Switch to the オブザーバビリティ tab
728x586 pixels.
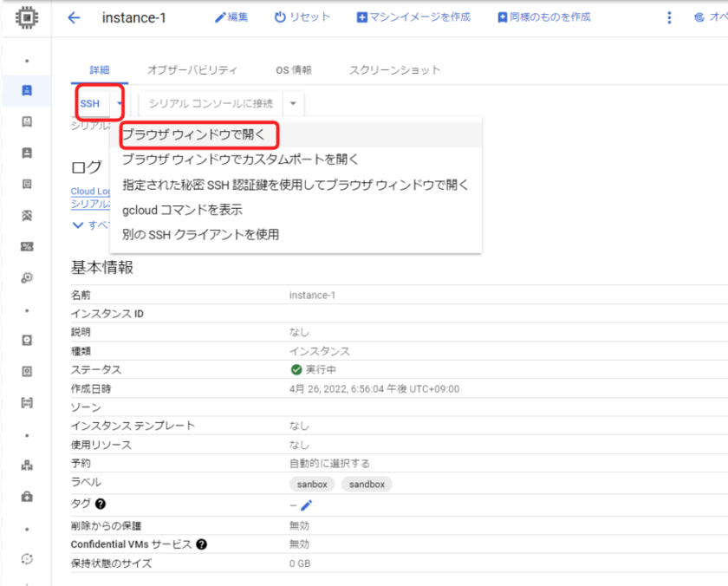coord(192,70)
